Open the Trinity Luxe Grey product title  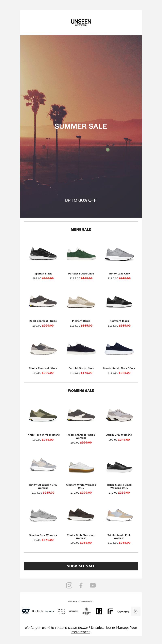point(119,273)
